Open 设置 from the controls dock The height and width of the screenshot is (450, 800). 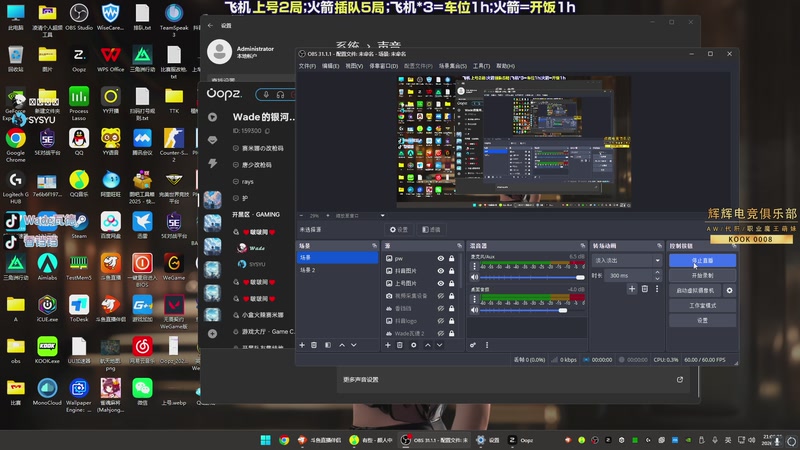(702, 320)
